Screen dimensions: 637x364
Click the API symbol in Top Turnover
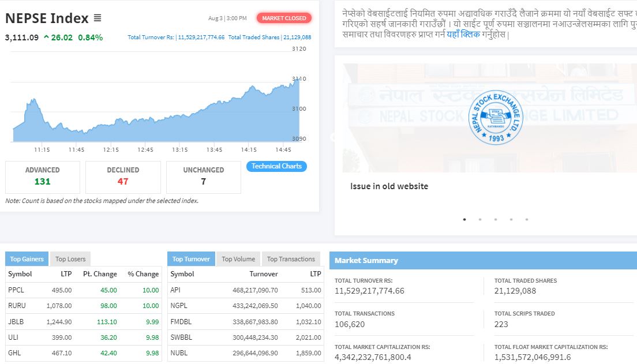[x=175, y=290]
